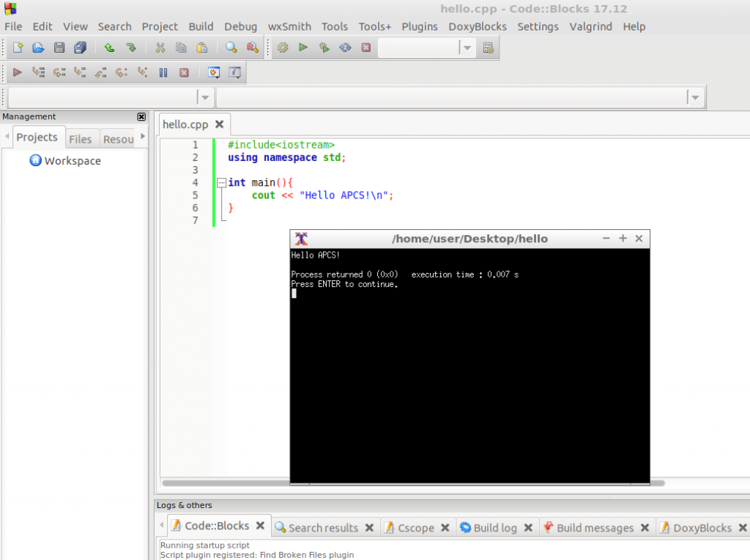Click the Open file folder icon
This screenshot has height=560, width=750.
pos(38,48)
